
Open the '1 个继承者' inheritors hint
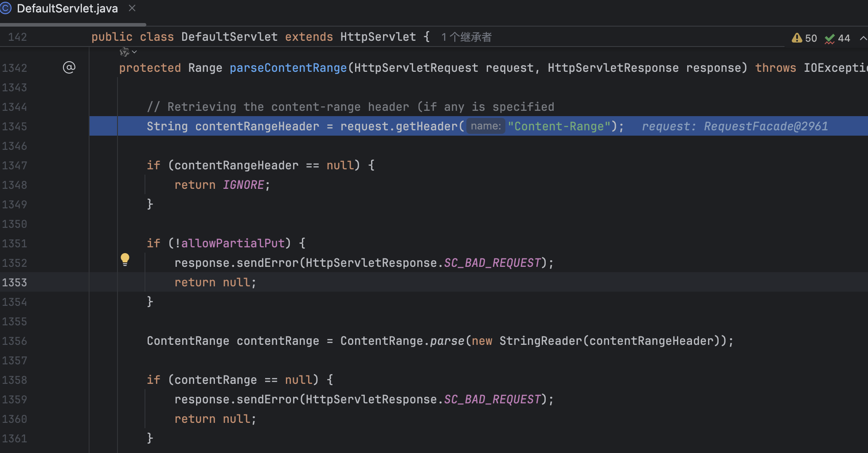point(466,37)
